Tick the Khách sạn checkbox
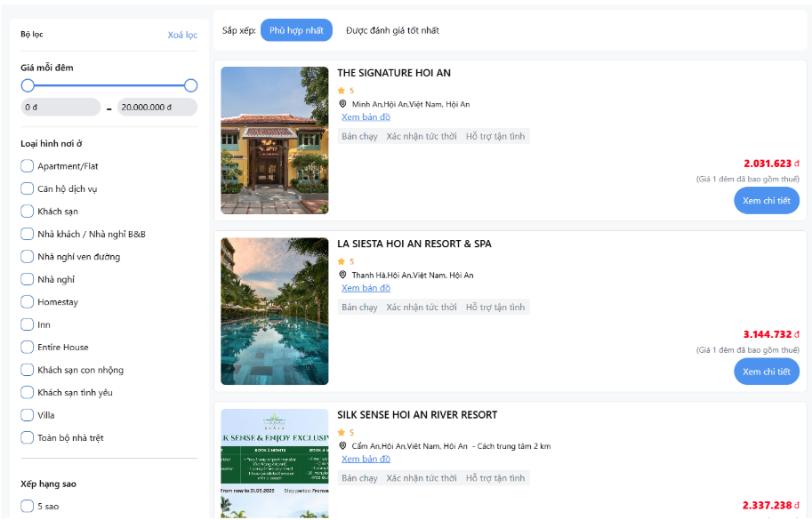The width and height of the screenshot is (812, 520). [x=27, y=211]
